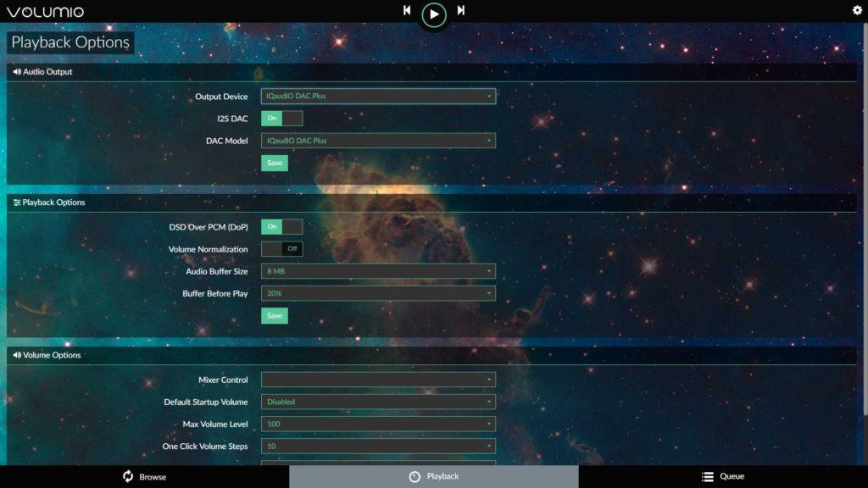Enable Volume Normalization
The image size is (868, 488).
tap(281, 249)
